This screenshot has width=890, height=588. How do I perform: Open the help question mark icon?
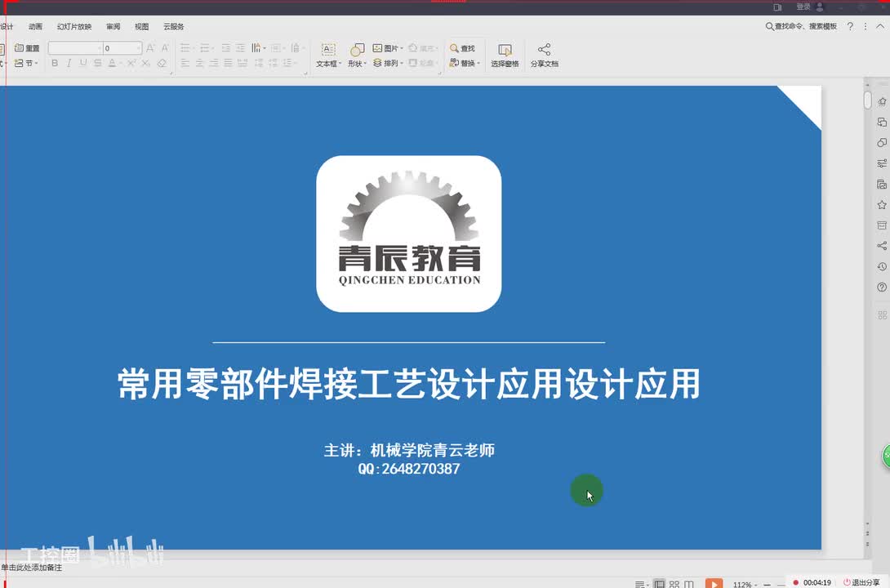coord(850,26)
